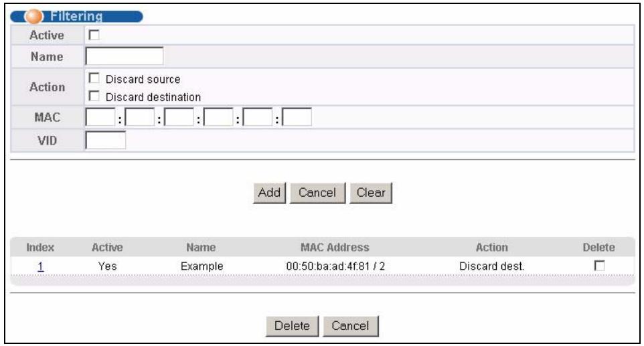Select the MAC address 00:50:ba:ad:4f:81 / 2
The width and height of the screenshot is (644, 346).
coord(335,266)
